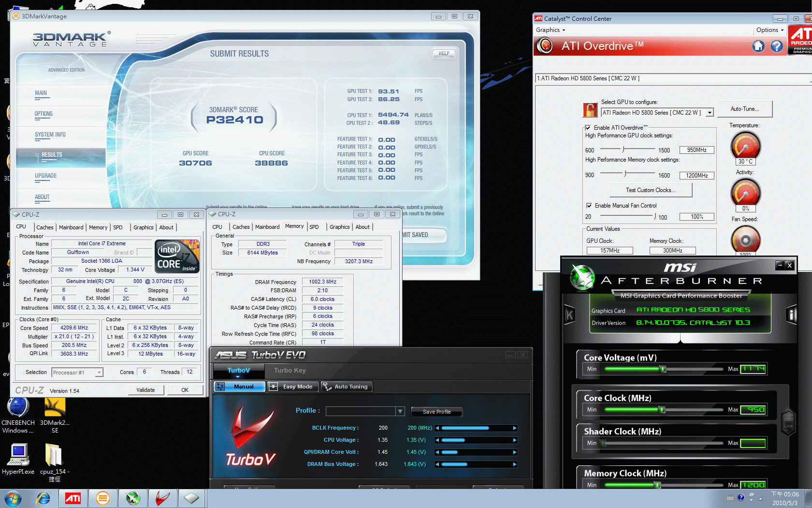Select Auto Tuning in TurboV EVO

tap(347, 387)
